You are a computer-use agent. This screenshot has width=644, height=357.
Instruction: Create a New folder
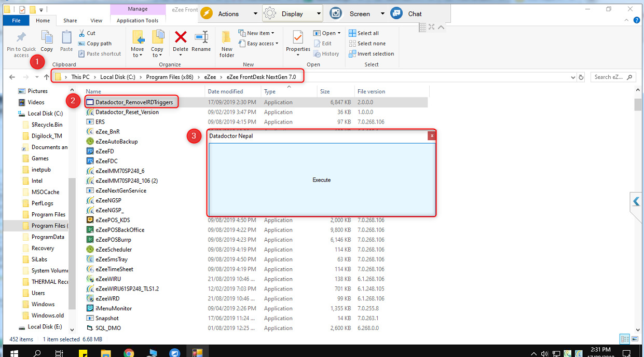coord(227,44)
